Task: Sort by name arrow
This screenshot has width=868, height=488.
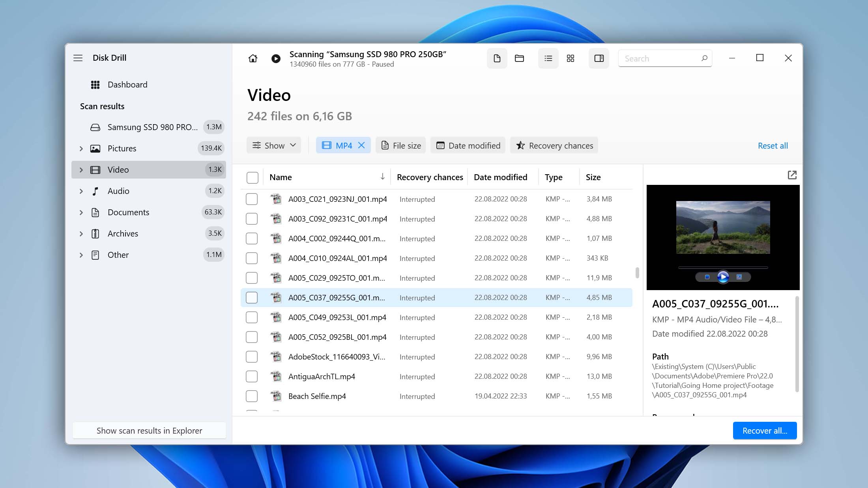Action: point(382,177)
